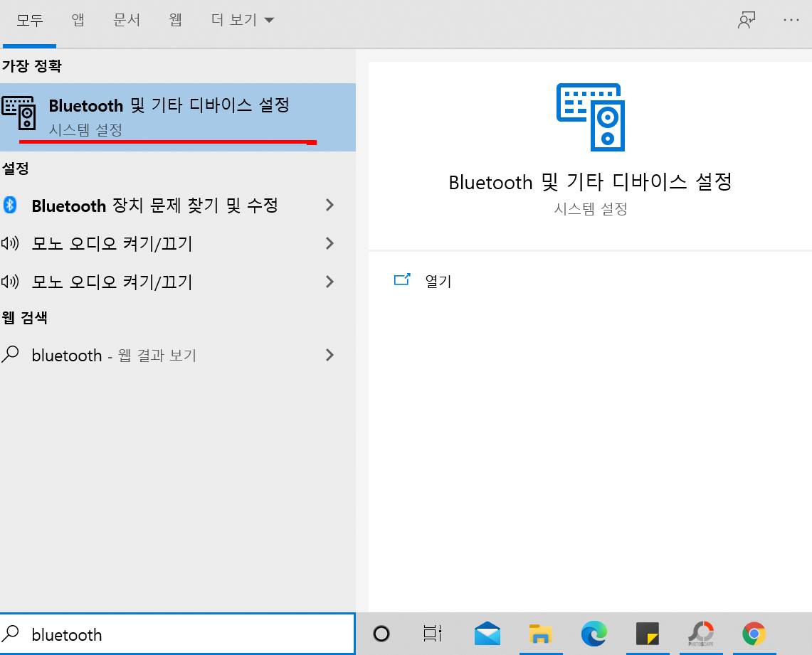Open File Explorer from taskbar

pos(540,634)
